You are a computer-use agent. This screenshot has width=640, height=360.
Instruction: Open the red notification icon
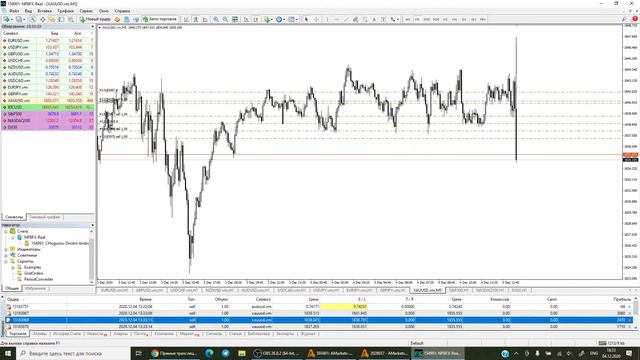point(635,19)
